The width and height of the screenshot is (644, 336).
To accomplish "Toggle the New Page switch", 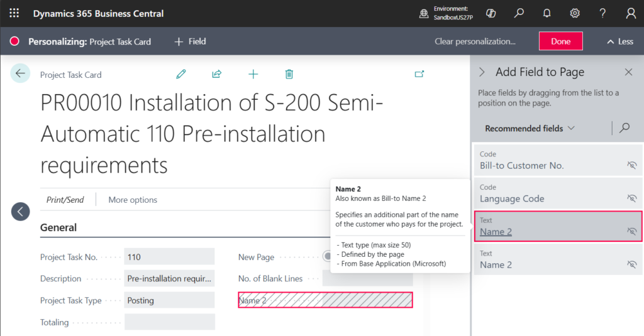I will [327, 256].
